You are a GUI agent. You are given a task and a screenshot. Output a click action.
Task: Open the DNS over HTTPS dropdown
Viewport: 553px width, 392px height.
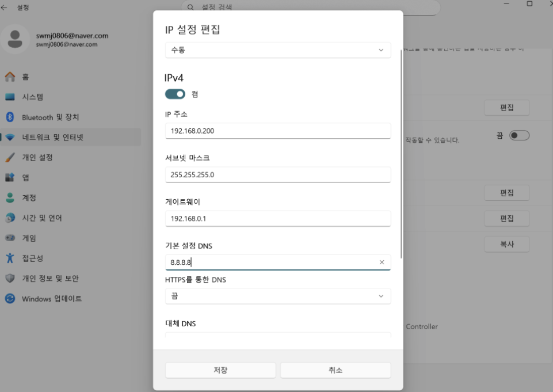(x=277, y=296)
